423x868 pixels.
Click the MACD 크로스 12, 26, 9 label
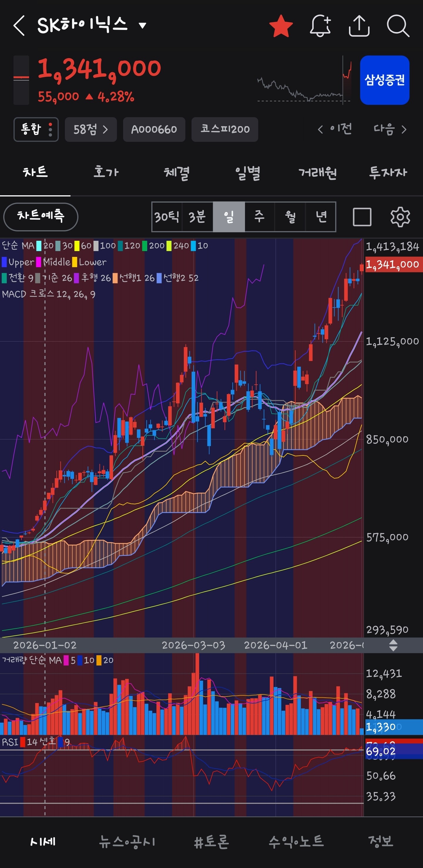[49, 294]
